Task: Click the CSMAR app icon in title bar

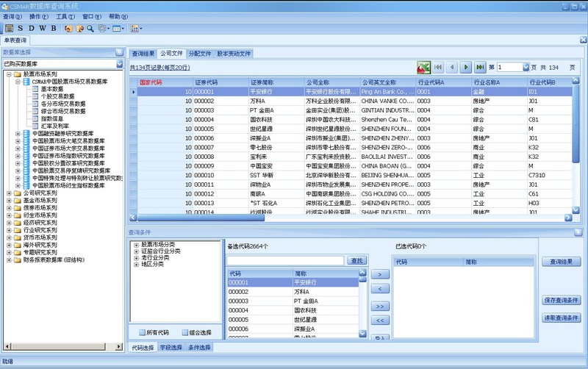Action: 4,7
